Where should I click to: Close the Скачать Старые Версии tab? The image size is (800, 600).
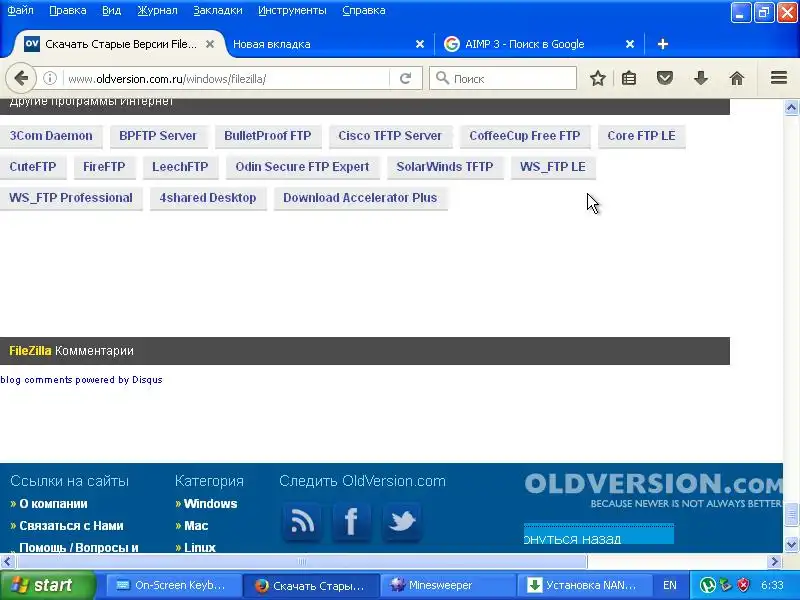[x=210, y=44]
